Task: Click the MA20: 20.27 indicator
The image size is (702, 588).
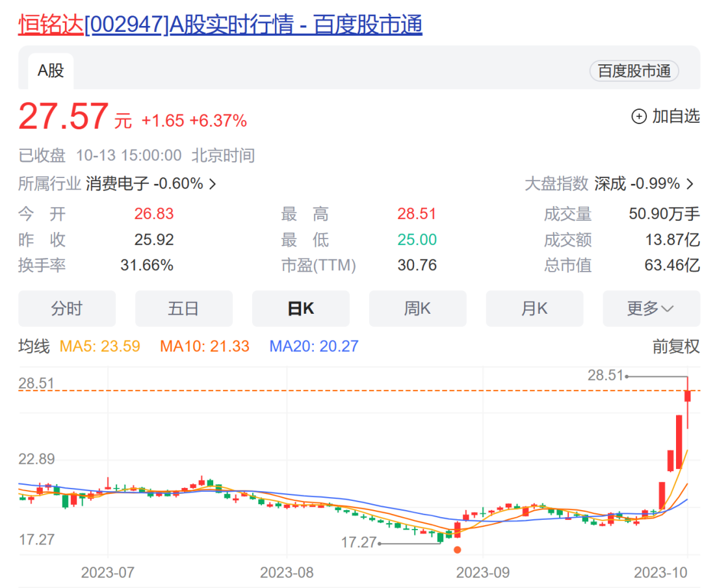Action: click(x=314, y=346)
